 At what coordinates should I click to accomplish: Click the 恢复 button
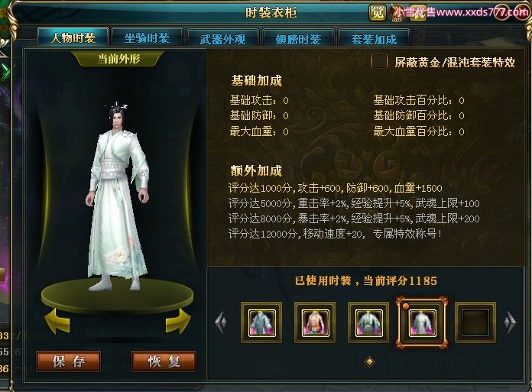point(164,361)
